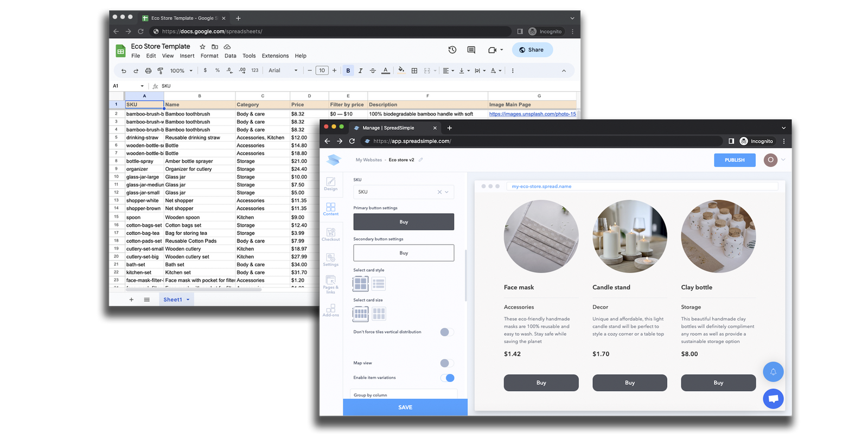Select the list card style icon
The height and width of the screenshot is (434, 868).
(x=379, y=283)
